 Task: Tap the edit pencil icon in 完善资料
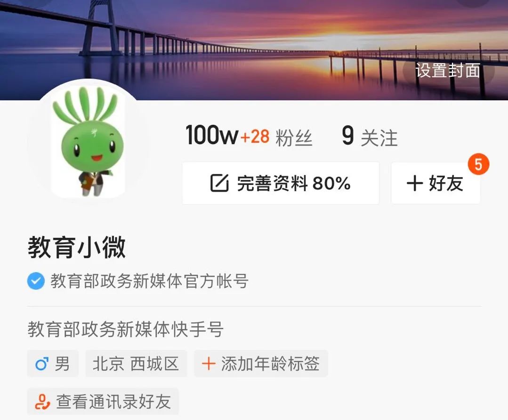pos(219,183)
